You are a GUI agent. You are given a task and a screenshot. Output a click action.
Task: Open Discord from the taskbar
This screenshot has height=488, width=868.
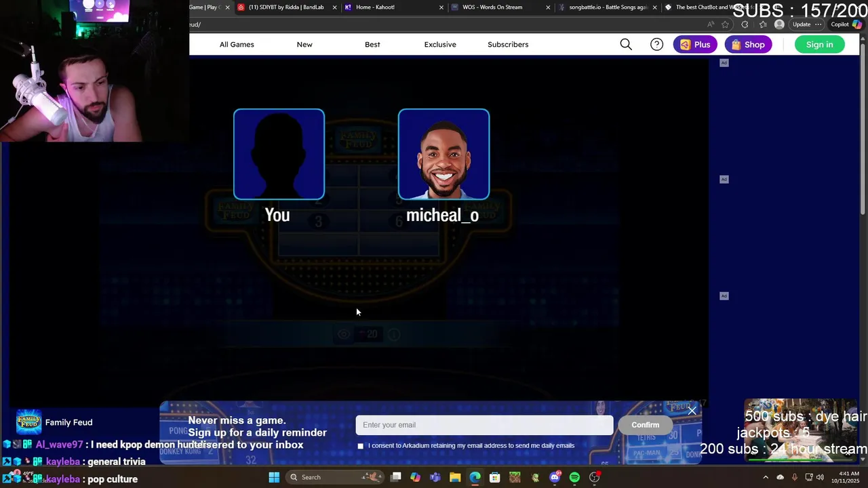point(555,477)
